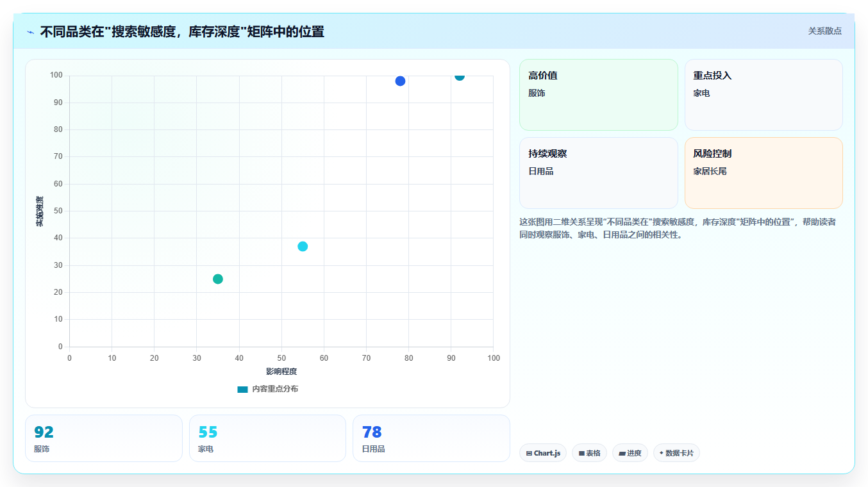This screenshot has height=487, width=868.
Task: Toggle the 内容重点分布 legend color box
Action: pyautogui.click(x=242, y=389)
